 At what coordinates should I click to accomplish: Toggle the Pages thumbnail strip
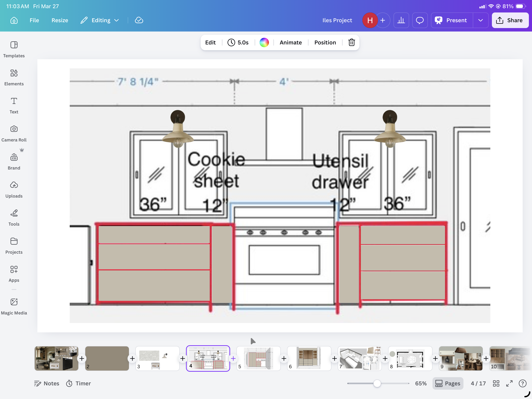point(447,383)
